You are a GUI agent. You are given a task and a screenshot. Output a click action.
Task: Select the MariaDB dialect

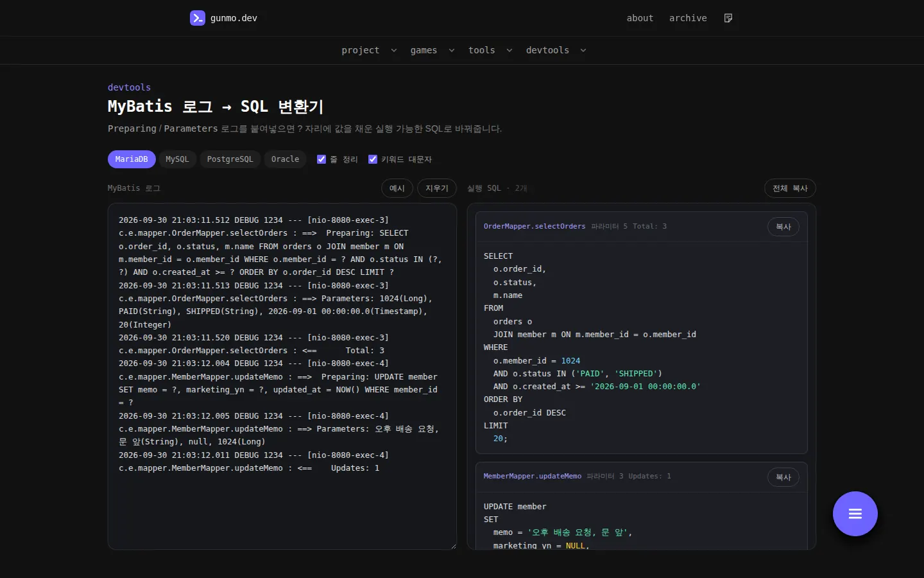click(x=132, y=159)
